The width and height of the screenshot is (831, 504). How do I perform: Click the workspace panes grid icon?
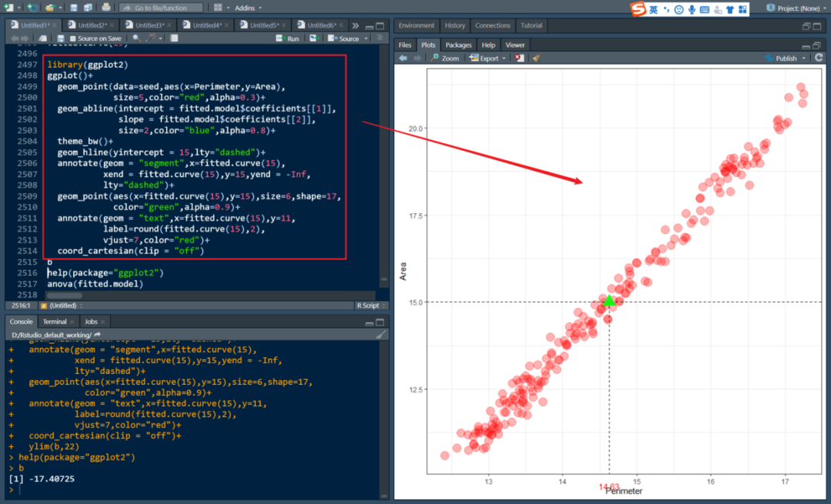tap(218, 8)
